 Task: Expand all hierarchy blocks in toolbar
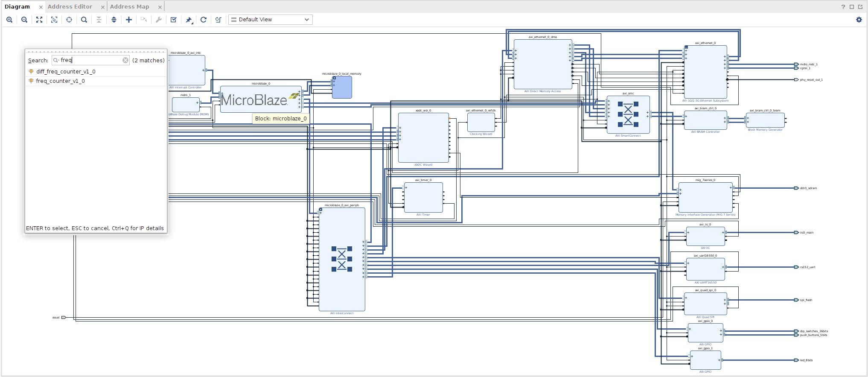pos(114,20)
